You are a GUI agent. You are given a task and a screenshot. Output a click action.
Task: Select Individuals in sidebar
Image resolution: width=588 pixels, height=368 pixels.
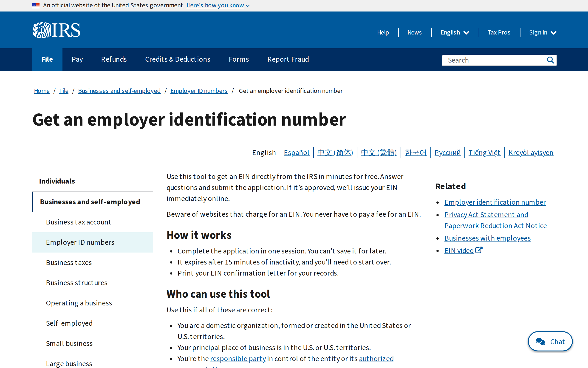coord(93,181)
